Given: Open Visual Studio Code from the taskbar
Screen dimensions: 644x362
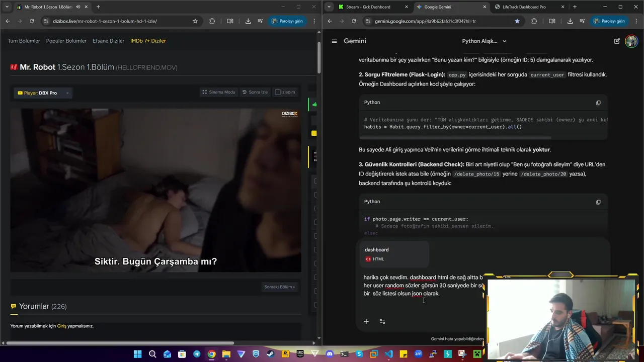Looking at the screenshot, I should click(388, 354).
